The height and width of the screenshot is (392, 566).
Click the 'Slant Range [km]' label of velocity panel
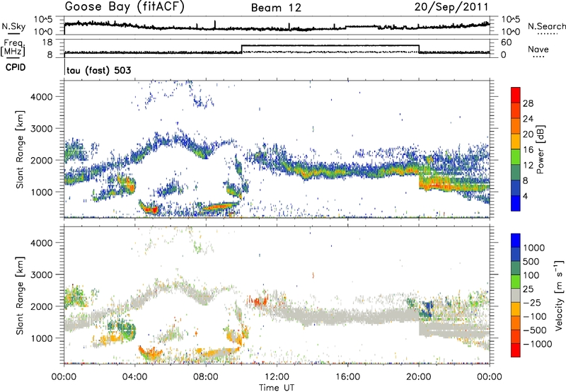click(20, 295)
